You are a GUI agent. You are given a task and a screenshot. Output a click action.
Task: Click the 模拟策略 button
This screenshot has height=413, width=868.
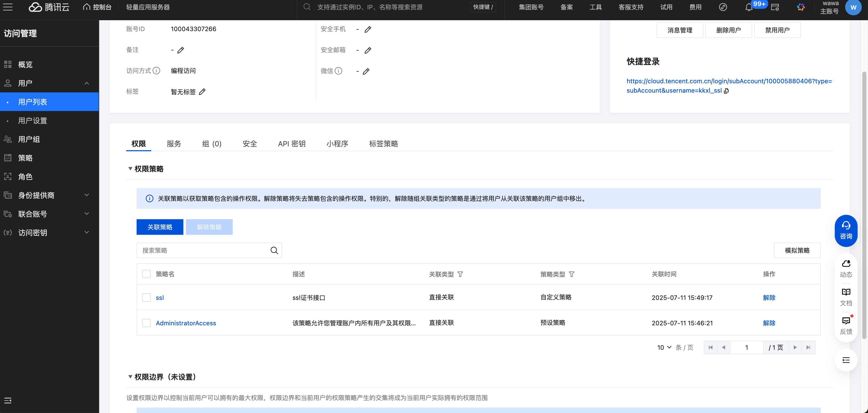pos(797,250)
